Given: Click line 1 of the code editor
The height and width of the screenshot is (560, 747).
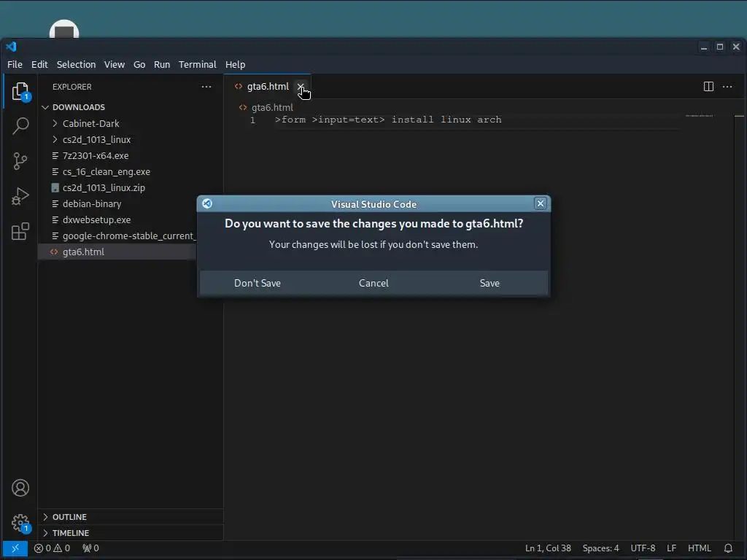Looking at the screenshot, I should point(388,120).
